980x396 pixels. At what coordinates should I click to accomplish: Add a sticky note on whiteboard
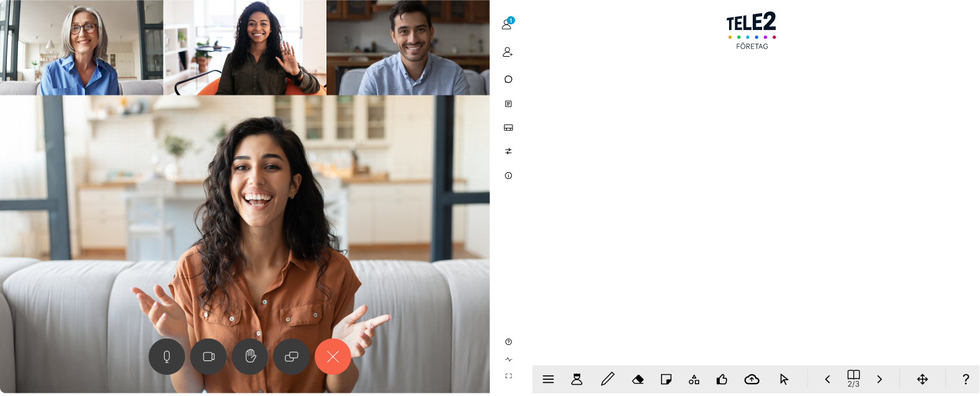(x=666, y=379)
